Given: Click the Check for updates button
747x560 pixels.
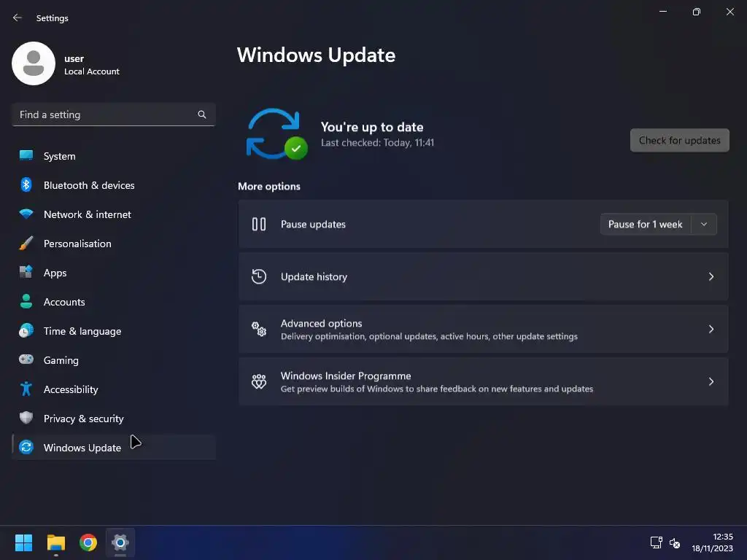Looking at the screenshot, I should (x=679, y=140).
